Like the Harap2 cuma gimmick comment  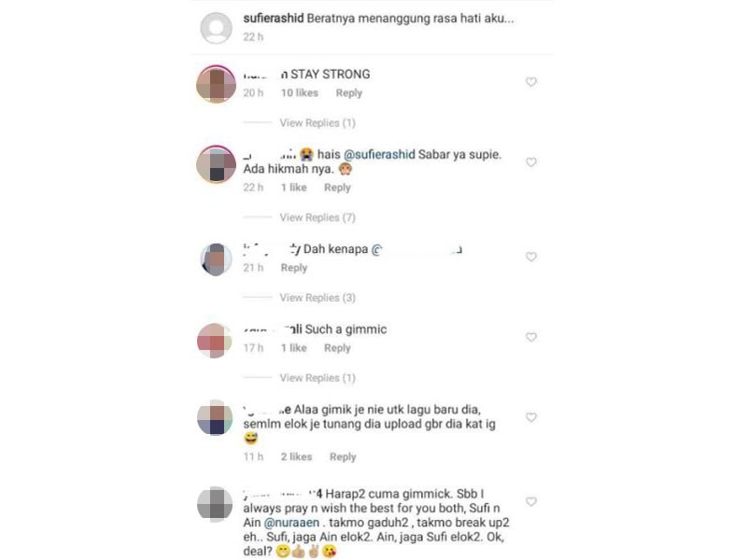pos(530,501)
